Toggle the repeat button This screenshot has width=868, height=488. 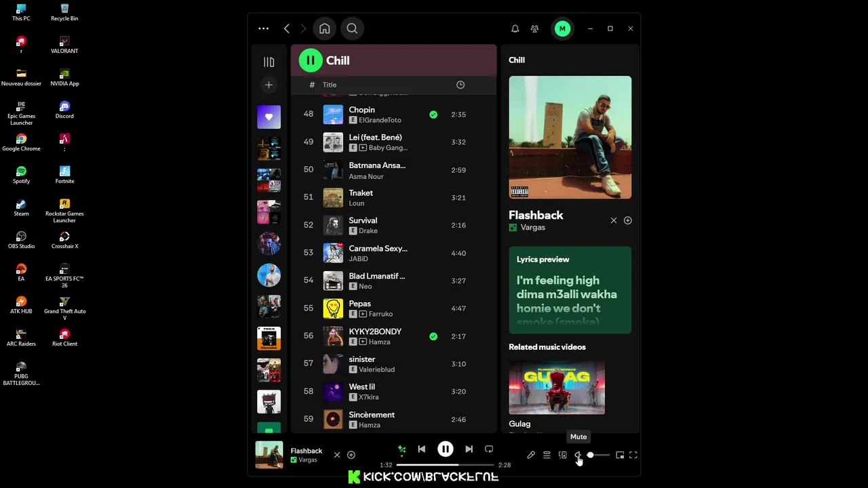pyautogui.click(x=489, y=449)
